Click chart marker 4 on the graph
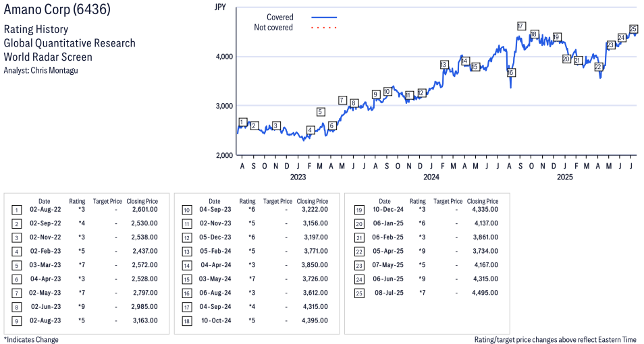Screen dimensions: 644x344 [311, 130]
